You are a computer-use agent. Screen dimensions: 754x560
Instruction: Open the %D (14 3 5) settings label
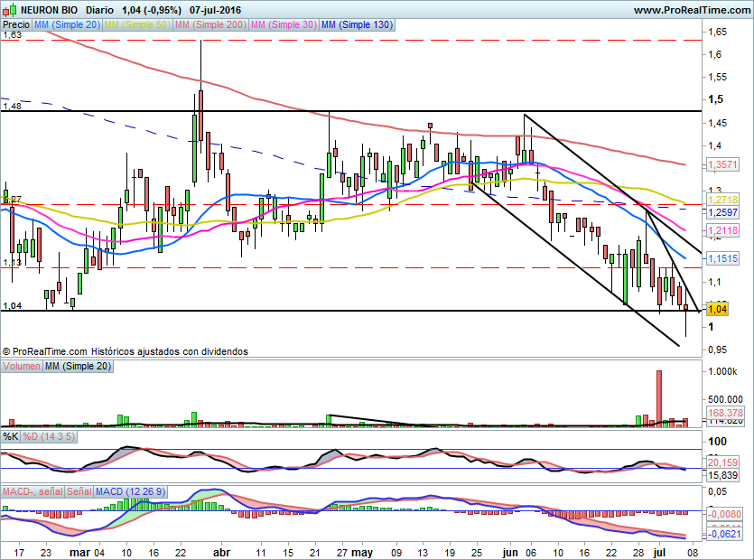(x=49, y=437)
